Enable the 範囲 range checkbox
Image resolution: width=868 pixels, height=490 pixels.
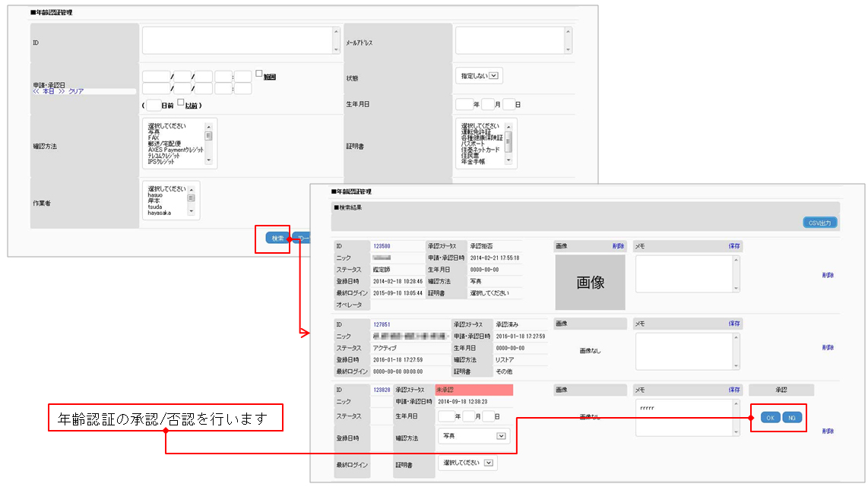(259, 74)
